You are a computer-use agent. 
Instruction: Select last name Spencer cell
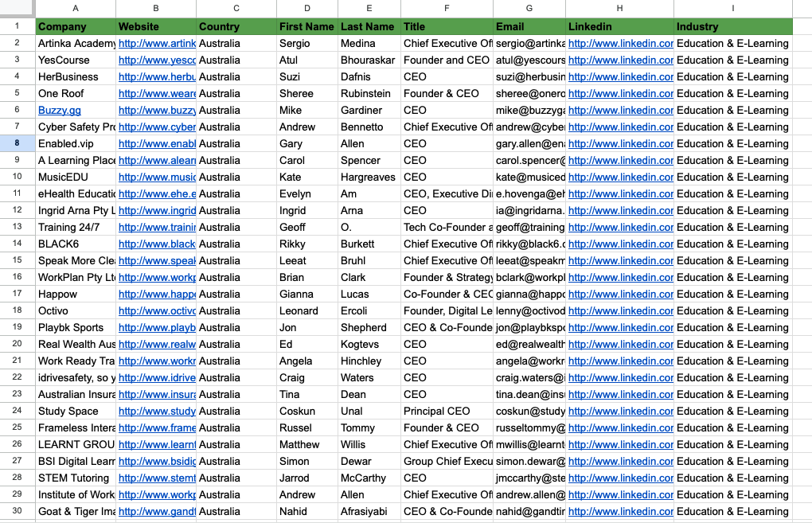point(369,161)
